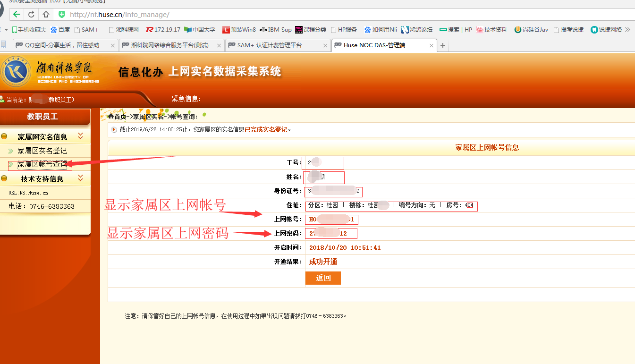Click the 首页 home breadcrumb icon
Viewport: 635px width, 364px height.
pos(111,116)
